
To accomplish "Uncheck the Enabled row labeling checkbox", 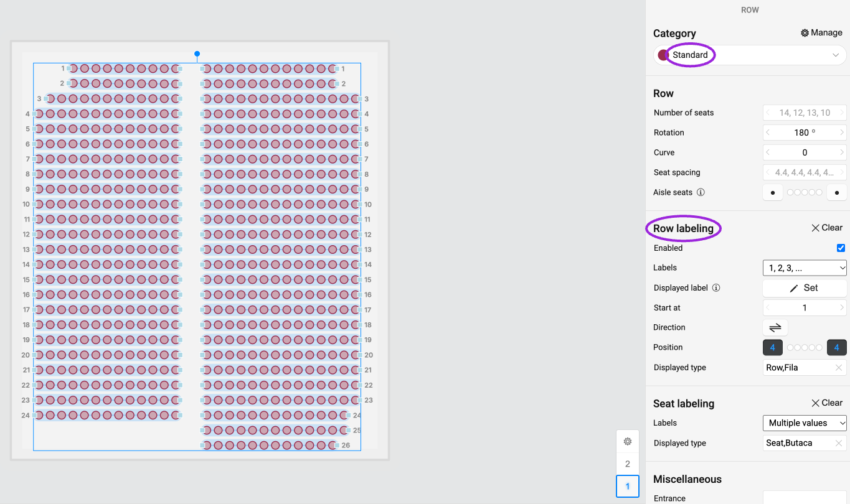I will pyautogui.click(x=841, y=248).
